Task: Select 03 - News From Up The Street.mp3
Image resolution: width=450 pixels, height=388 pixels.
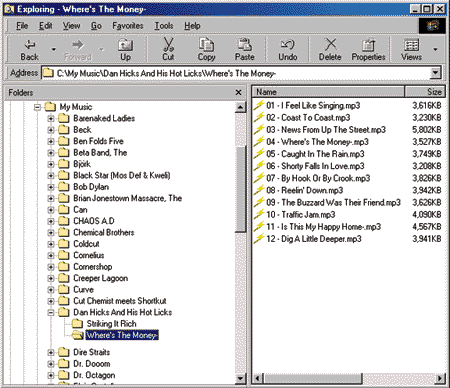Action: click(x=326, y=130)
